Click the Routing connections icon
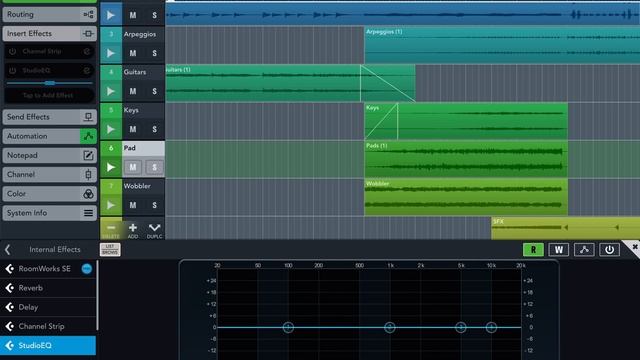The width and height of the screenshot is (640, 360). click(88, 15)
